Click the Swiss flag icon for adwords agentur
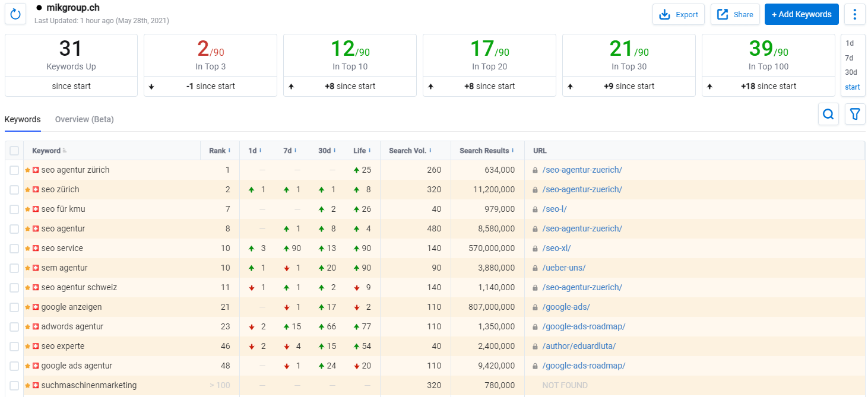Screen dimensions: 868x397 coord(36,326)
